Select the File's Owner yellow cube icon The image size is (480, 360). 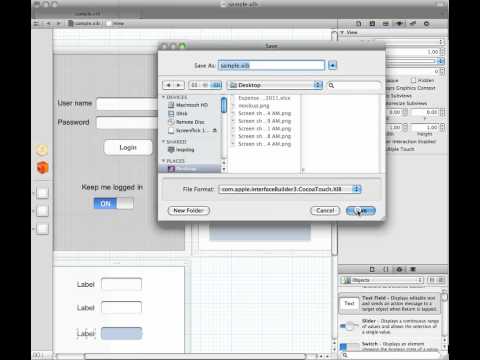pyautogui.click(x=42, y=150)
